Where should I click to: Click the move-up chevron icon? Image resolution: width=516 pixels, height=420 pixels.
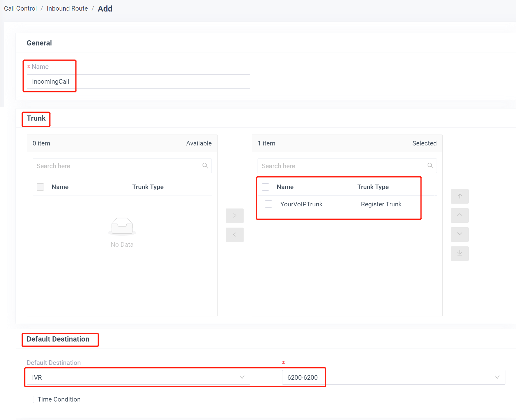click(459, 215)
